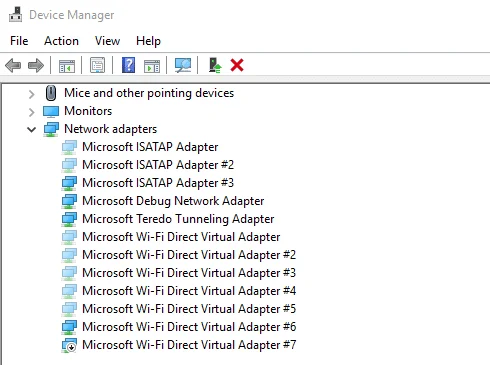This screenshot has width=490, height=365.
Task: Click the Device Manager title bar icon
Action: point(15,15)
